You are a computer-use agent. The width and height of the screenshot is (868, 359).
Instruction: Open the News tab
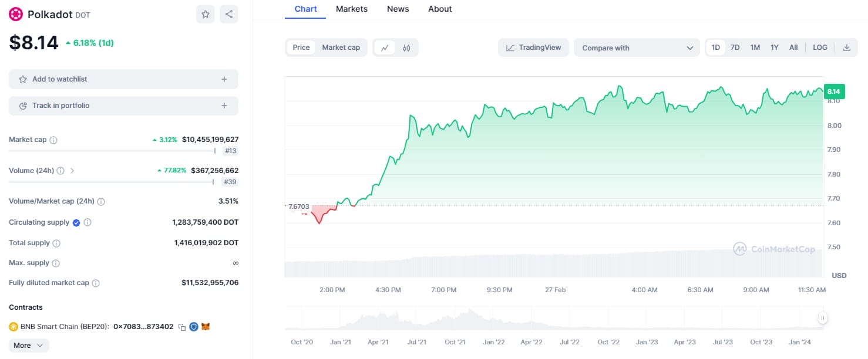(398, 9)
